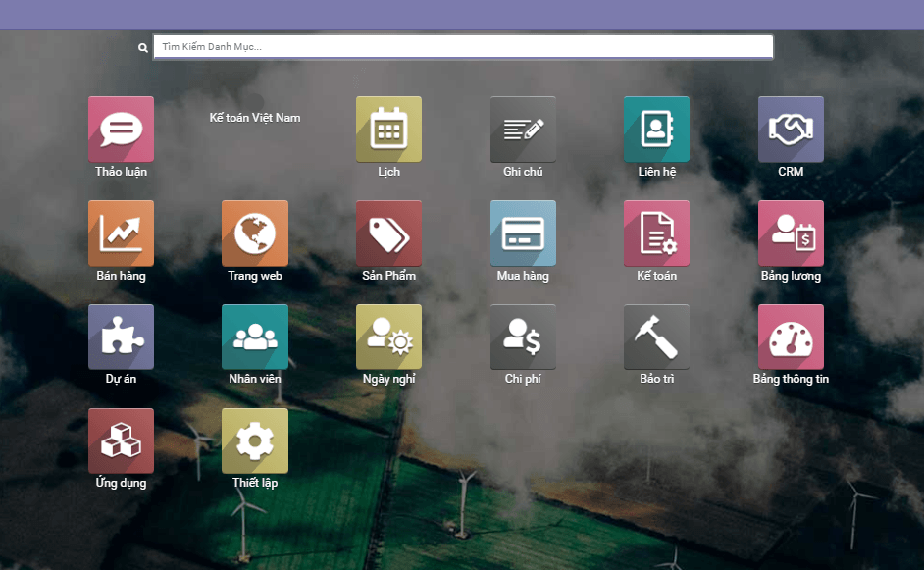Open the Kế toán Việt Nam entry

click(x=255, y=118)
